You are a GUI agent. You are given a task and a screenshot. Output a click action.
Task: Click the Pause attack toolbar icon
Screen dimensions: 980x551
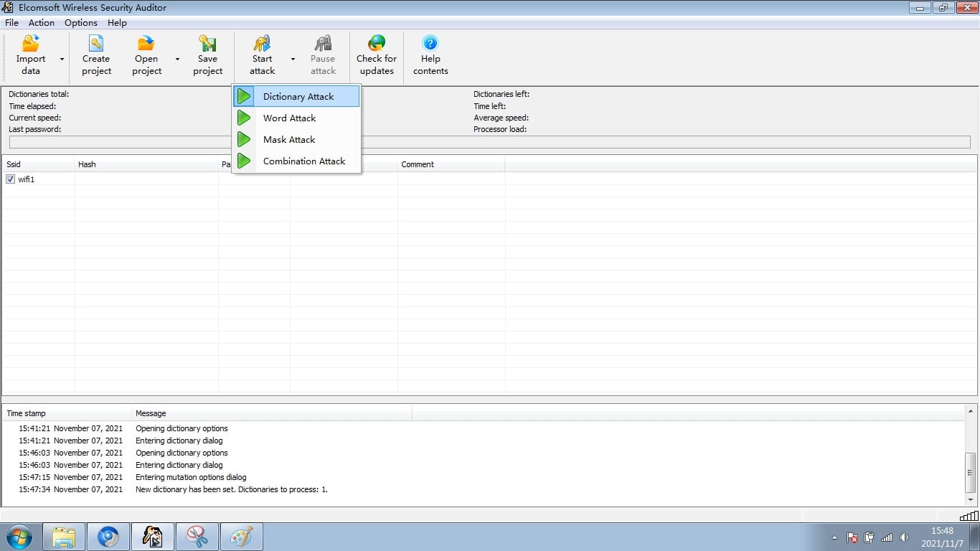coord(323,44)
